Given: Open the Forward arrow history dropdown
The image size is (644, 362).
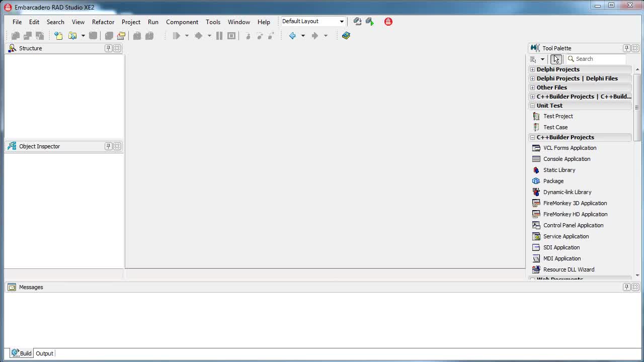Looking at the screenshot, I should coord(326,36).
